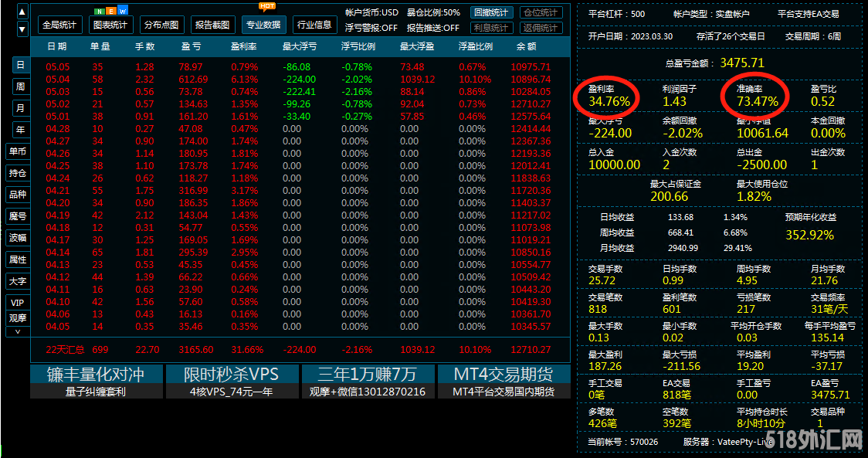Open the 限时秒杀VPS ad banner
Screen dimensions: 868x458
(x=232, y=381)
